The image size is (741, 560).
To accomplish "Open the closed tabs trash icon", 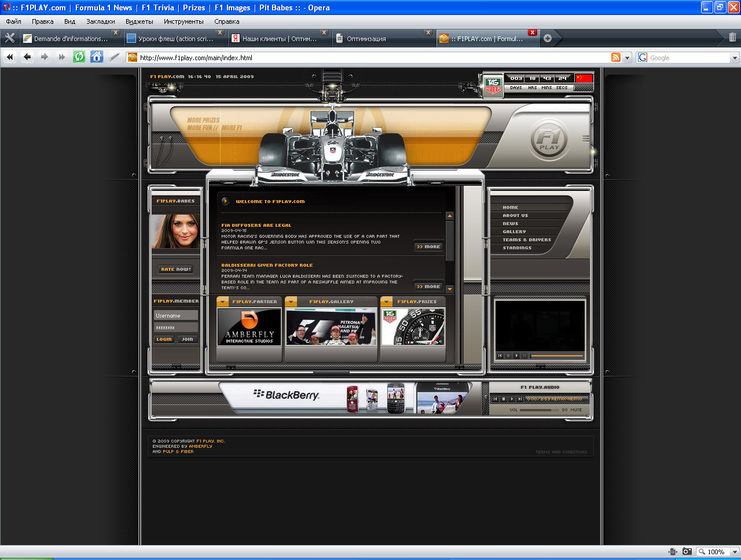I will [x=732, y=38].
